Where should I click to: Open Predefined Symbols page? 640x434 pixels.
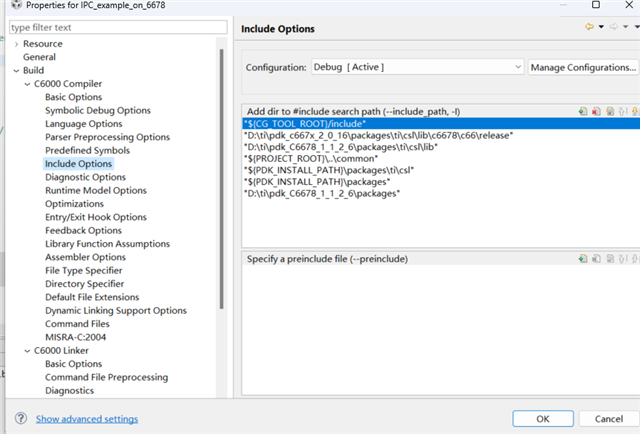click(x=87, y=150)
